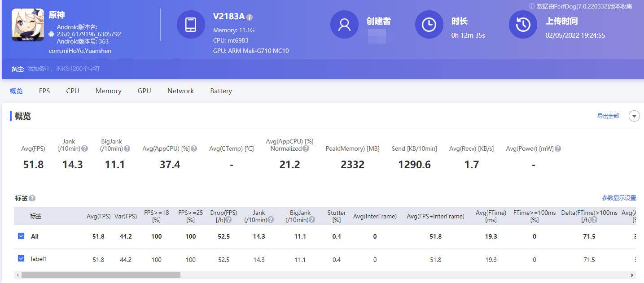Uncheck the label1 row checkbox
This screenshot has width=644, height=283.
(21, 258)
